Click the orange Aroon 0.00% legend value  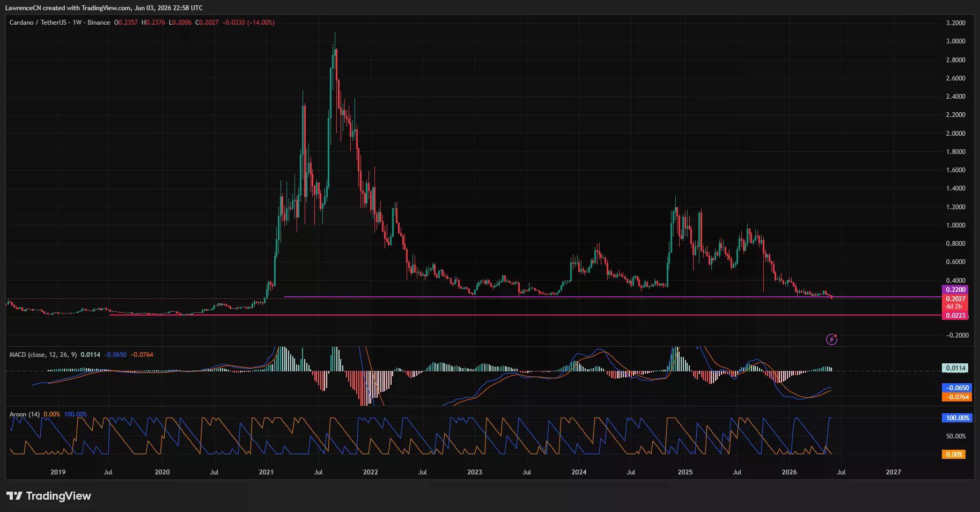tap(52, 414)
